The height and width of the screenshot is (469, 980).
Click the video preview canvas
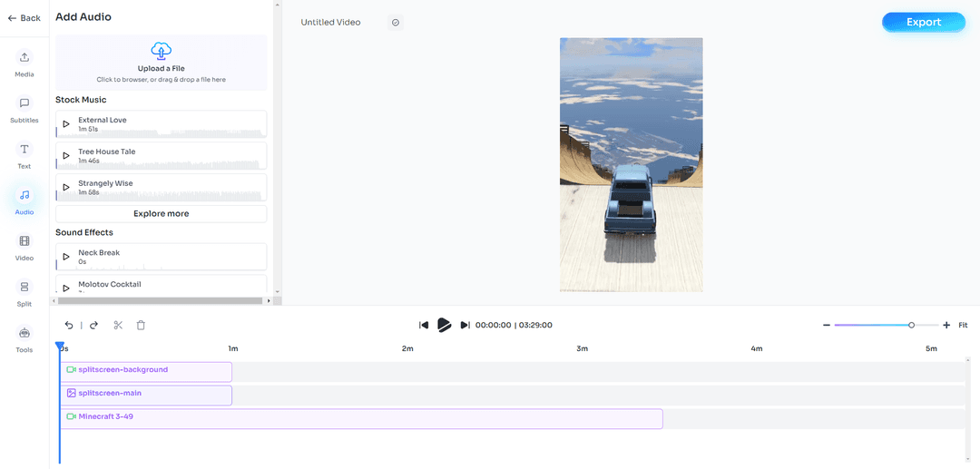point(632,165)
